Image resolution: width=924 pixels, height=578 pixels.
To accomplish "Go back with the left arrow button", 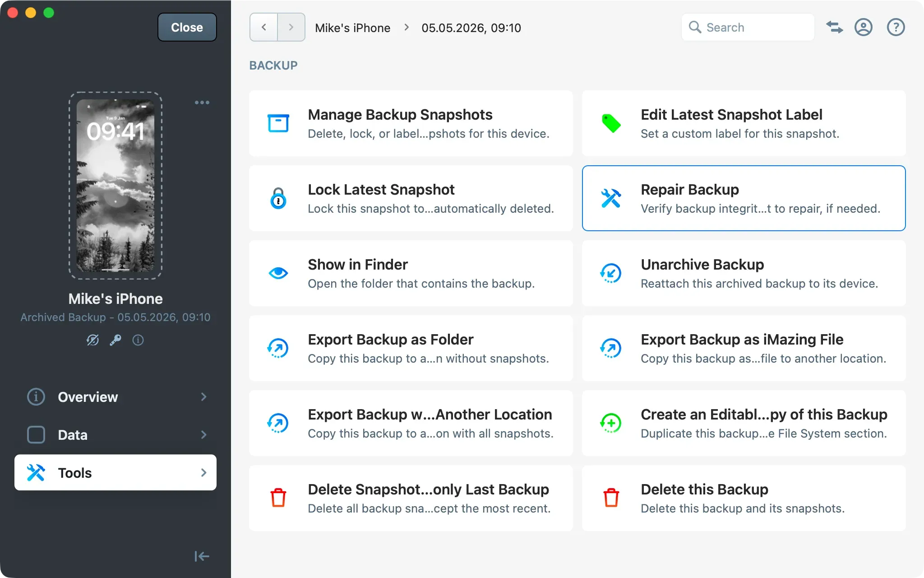I will [x=263, y=27].
